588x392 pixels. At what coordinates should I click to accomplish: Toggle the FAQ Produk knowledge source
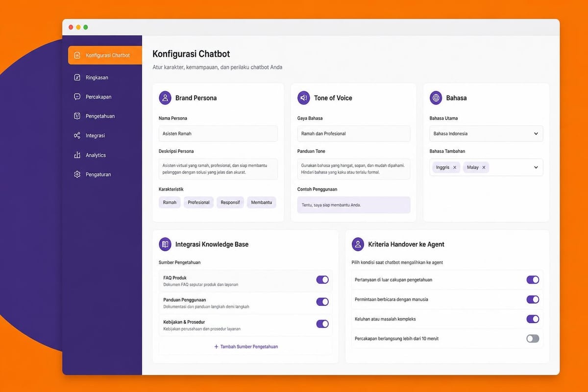click(322, 280)
